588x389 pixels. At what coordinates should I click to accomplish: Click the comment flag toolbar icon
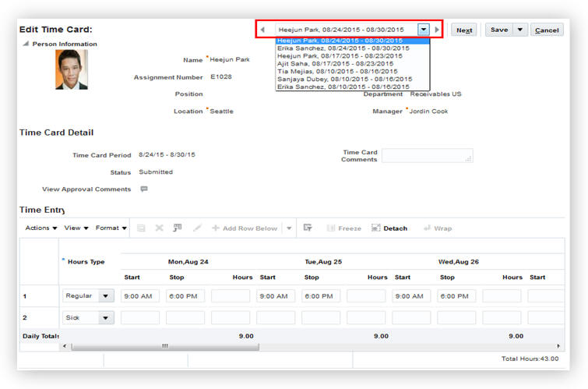pos(178,228)
